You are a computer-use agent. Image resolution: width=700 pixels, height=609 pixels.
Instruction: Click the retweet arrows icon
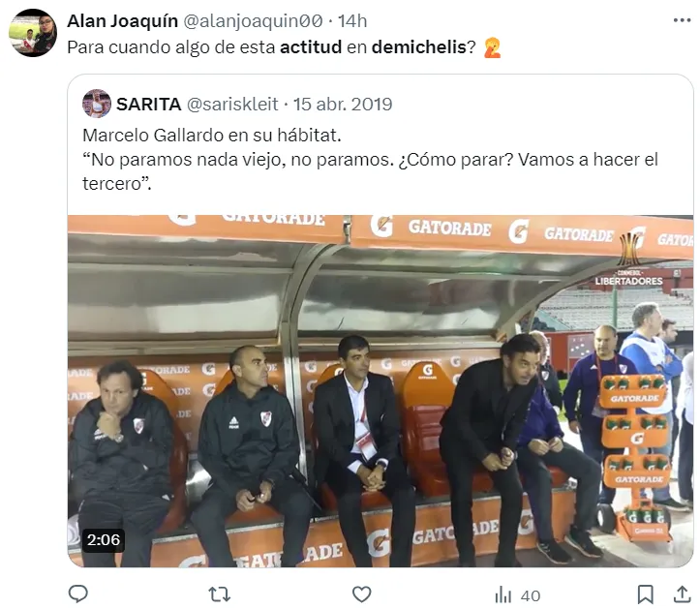(x=219, y=594)
